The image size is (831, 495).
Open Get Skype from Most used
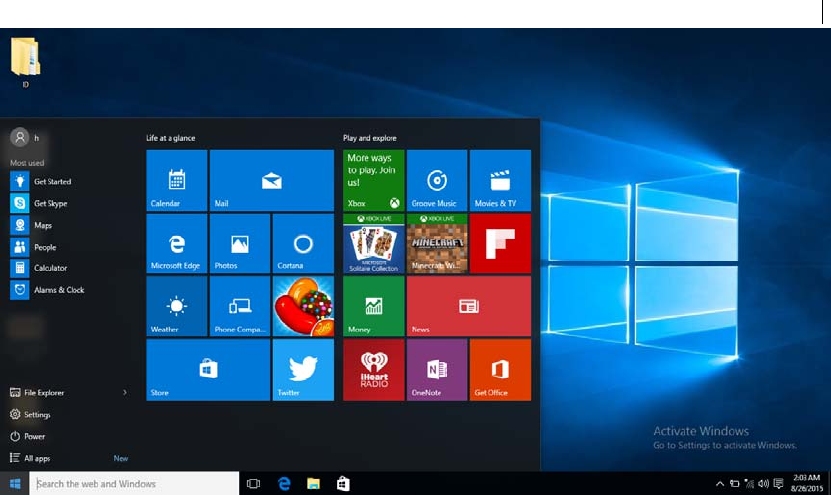click(39, 203)
